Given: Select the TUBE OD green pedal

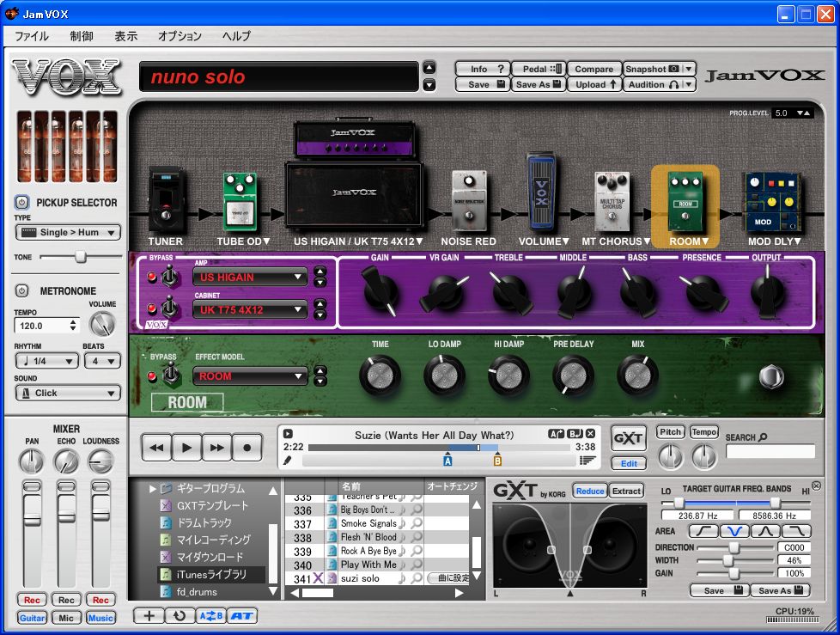Looking at the screenshot, I should pyautogui.click(x=240, y=201).
